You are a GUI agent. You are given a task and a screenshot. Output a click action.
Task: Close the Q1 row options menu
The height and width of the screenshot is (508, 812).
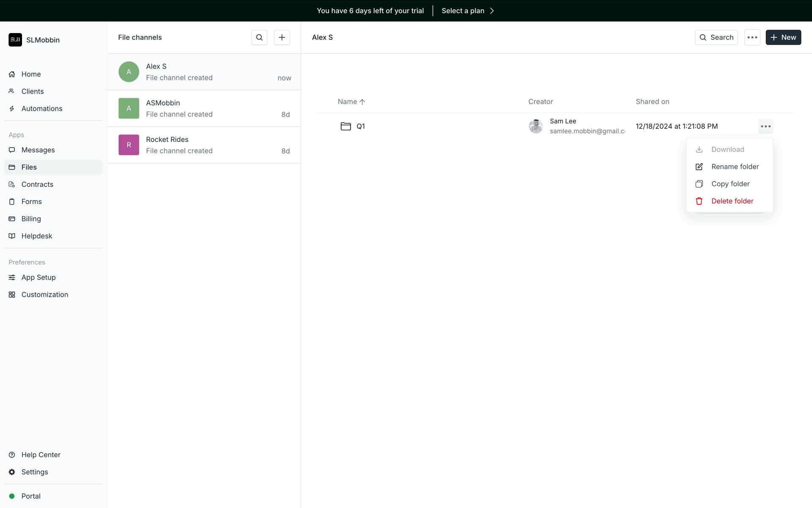(x=765, y=126)
